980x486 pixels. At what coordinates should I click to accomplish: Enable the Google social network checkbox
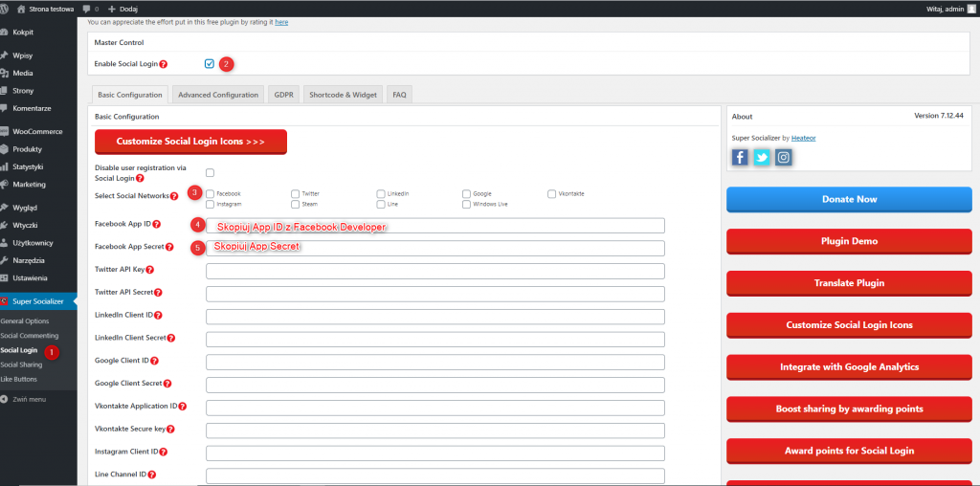tap(467, 193)
